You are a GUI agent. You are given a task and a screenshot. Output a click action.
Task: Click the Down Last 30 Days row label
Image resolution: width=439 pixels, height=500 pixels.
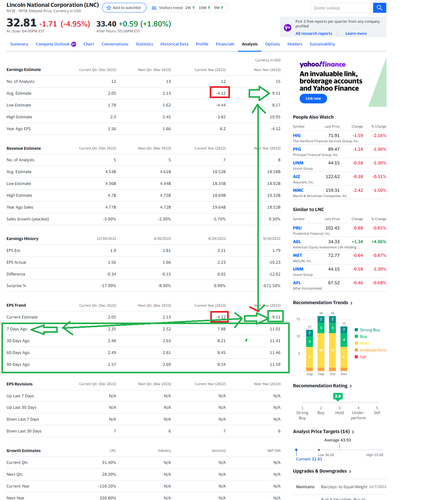24,431
